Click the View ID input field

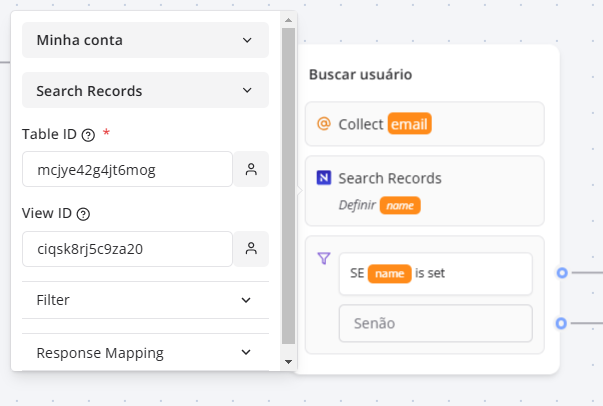tap(127, 249)
